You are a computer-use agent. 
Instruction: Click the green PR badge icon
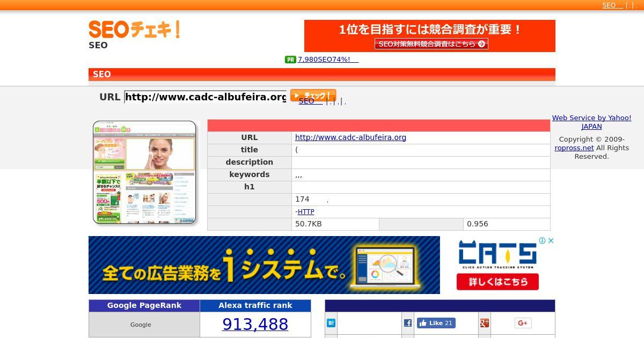coord(290,60)
